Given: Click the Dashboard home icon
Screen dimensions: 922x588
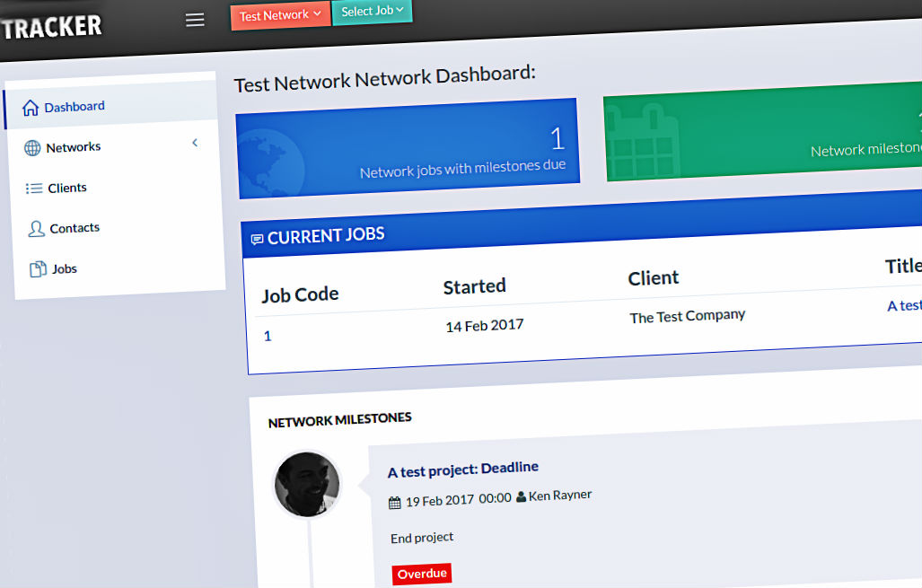Looking at the screenshot, I should pos(31,108).
